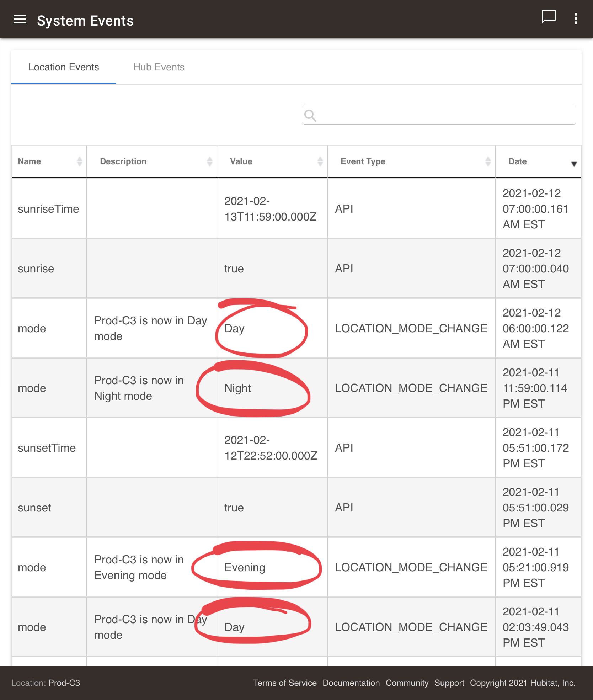Sort by Name column arrows

[x=80, y=161]
